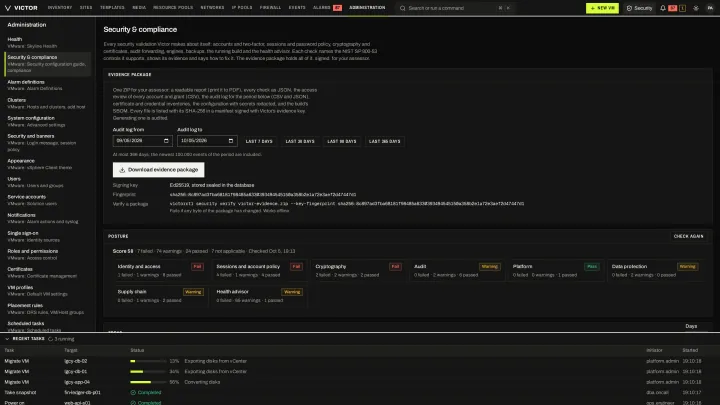Open the Platform posture card
Image resolution: width=720 pixels, height=405 pixels.
pos(556,270)
